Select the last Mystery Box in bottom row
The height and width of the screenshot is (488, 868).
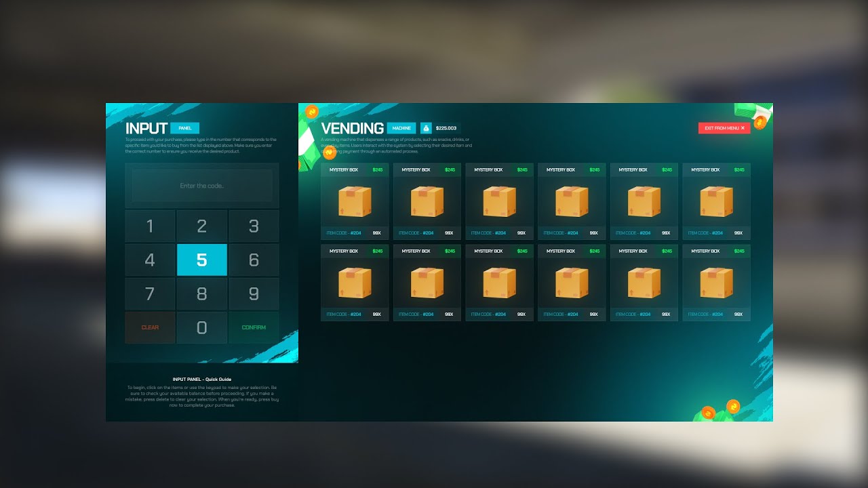click(716, 283)
